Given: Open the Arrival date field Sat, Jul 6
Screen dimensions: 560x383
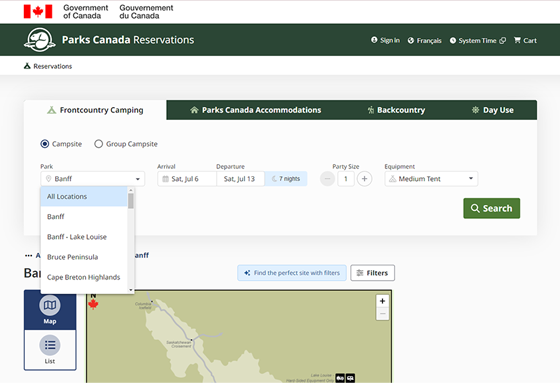Looking at the screenshot, I should (187, 179).
